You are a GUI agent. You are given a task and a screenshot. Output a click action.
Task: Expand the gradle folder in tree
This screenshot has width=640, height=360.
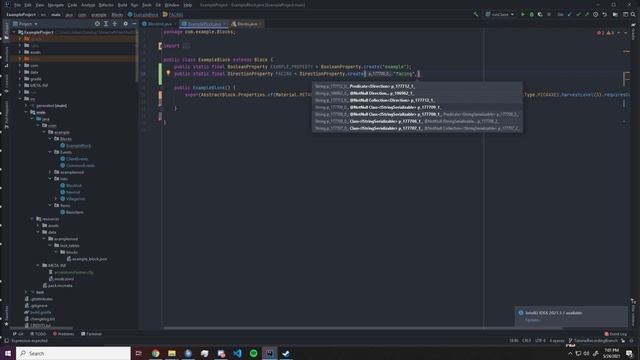20,79
